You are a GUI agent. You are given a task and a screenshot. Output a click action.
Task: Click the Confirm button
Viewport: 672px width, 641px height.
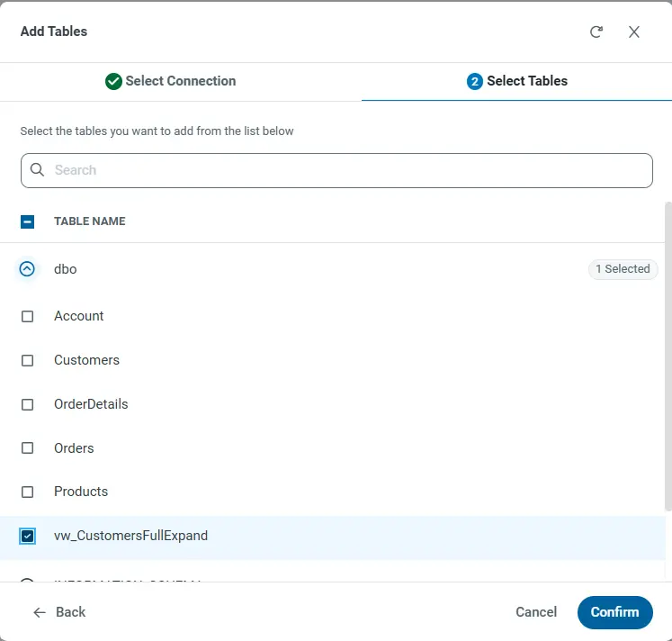tap(615, 612)
